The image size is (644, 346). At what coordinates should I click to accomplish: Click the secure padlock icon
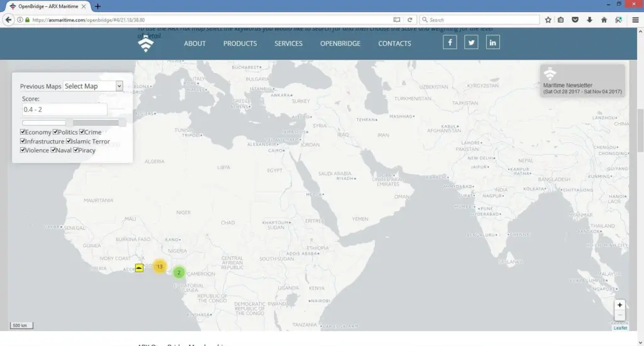[x=28, y=20]
